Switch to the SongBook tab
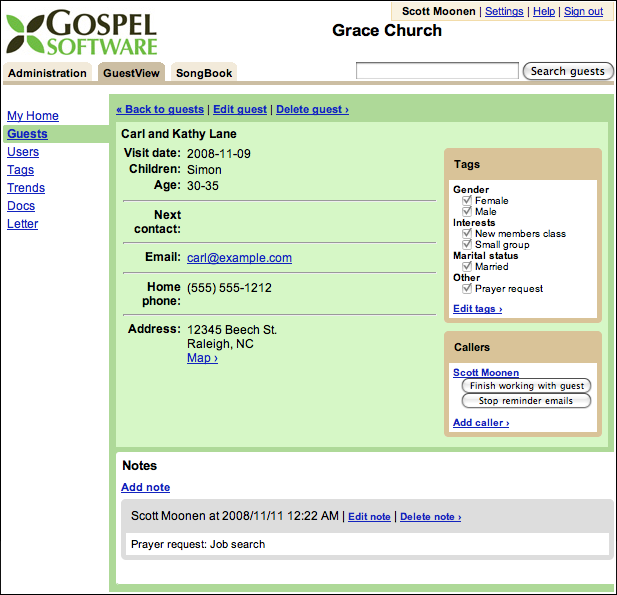617x595 pixels. (x=204, y=73)
